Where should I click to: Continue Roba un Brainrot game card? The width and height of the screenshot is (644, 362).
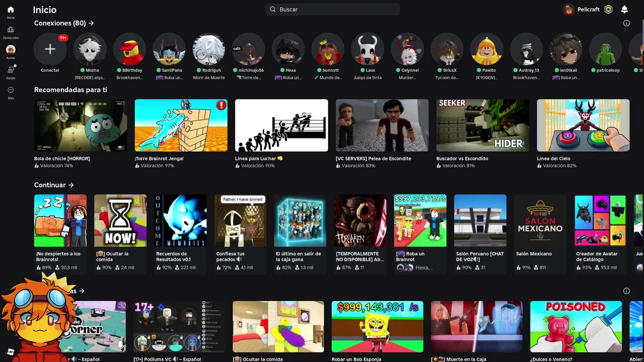(420, 233)
